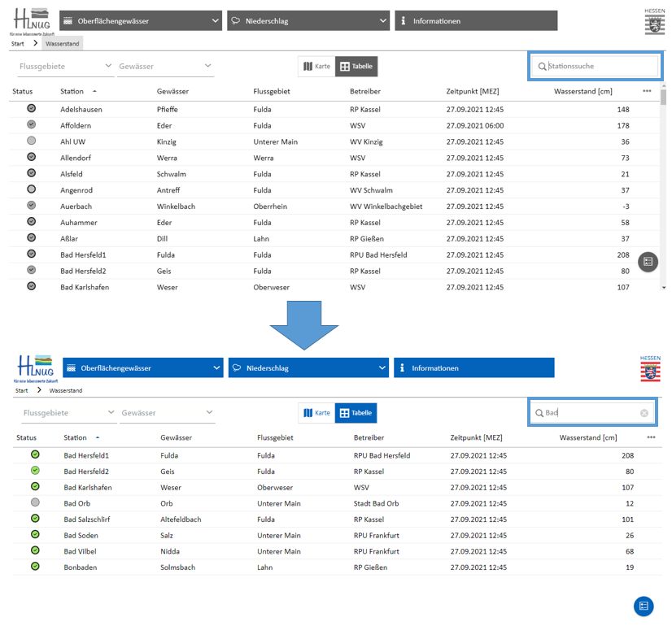672x626 pixels.
Task: Open the blue Oberflächengewässer dropdown menu
Action: click(x=143, y=368)
